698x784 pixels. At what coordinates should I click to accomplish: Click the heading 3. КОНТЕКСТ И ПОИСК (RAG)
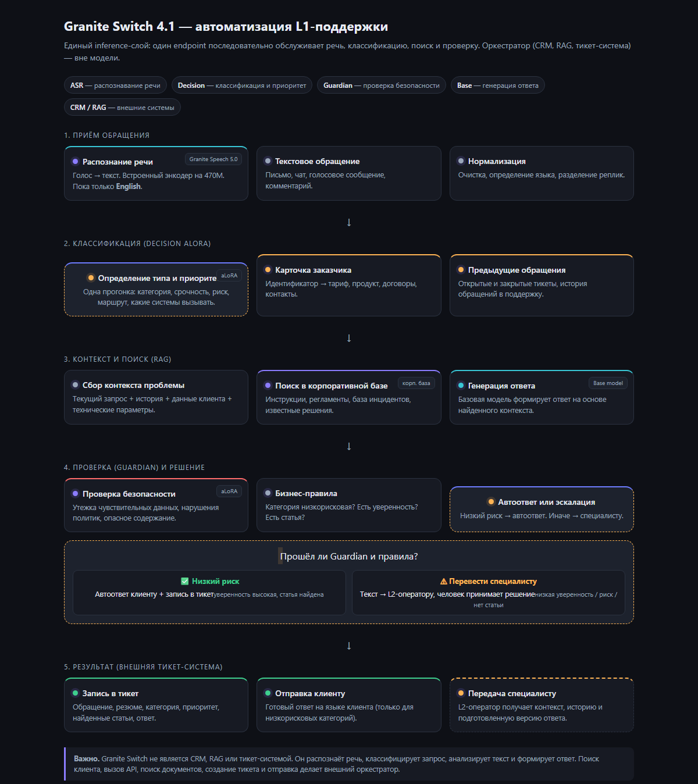click(x=117, y=359)
